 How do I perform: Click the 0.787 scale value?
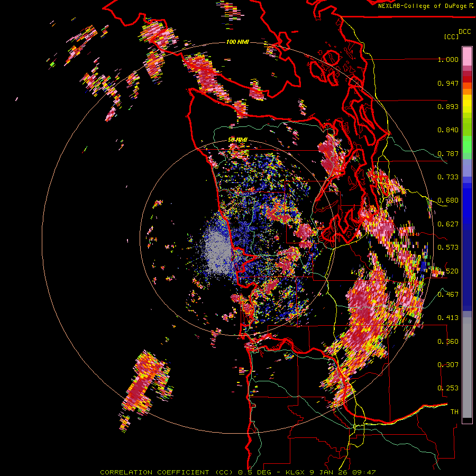point(448,153)
